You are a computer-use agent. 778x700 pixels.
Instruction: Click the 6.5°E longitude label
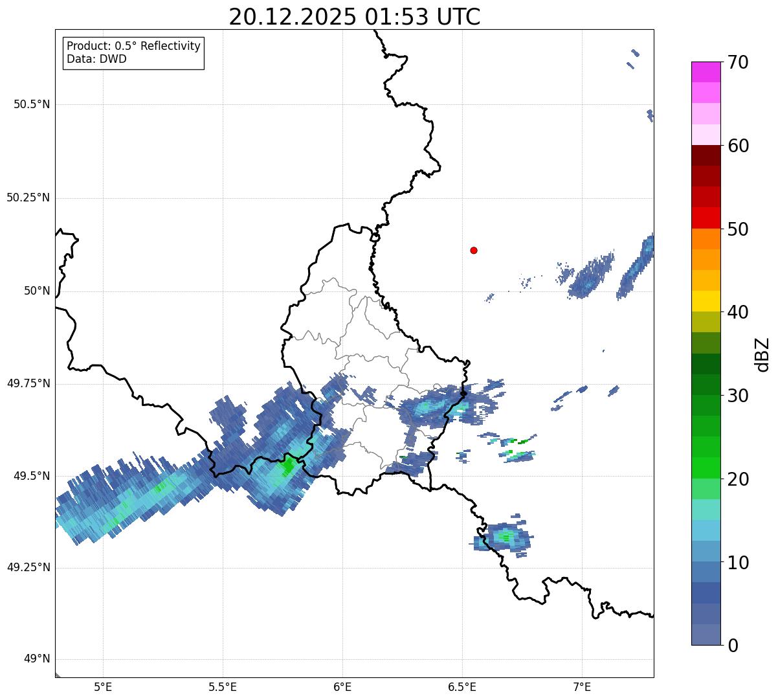coord(462,687)
